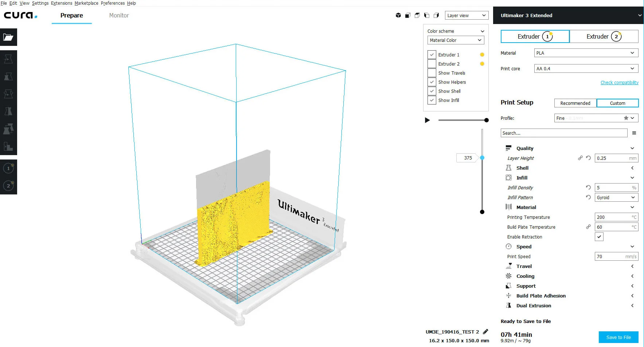Click the simulation path slider handle
Screen dimensions: 644x347
[x=486, y=120]
